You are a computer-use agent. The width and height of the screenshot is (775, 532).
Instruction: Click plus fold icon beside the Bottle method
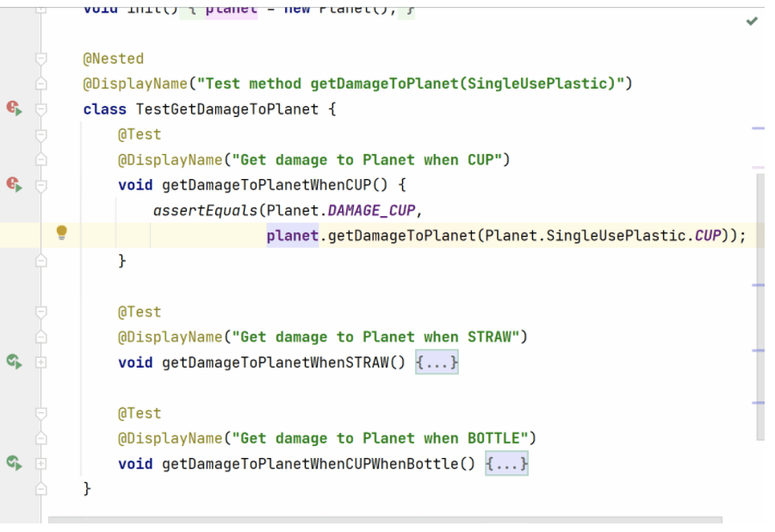40,464
